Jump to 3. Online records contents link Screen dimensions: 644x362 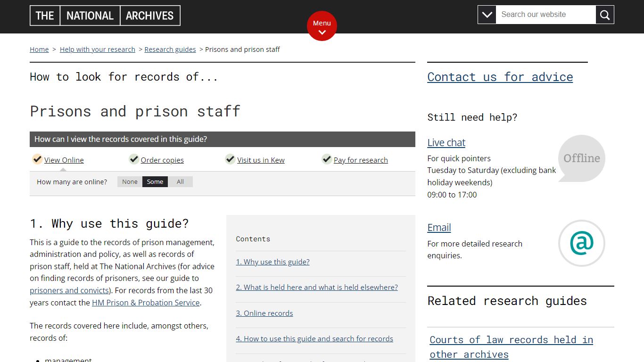264,313
